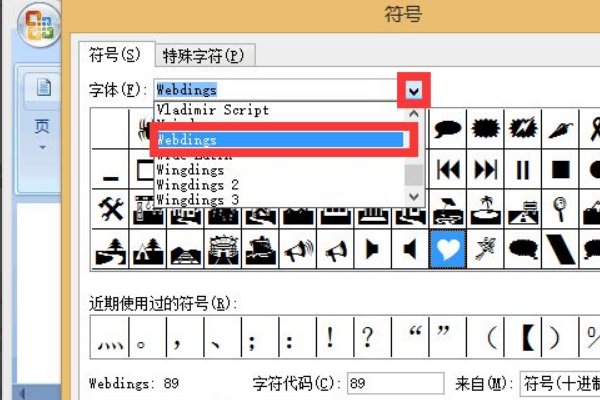Choose Vladimir Script from font list
The height and width of the screenshot is (400, 600).
(x=213, y=110)
